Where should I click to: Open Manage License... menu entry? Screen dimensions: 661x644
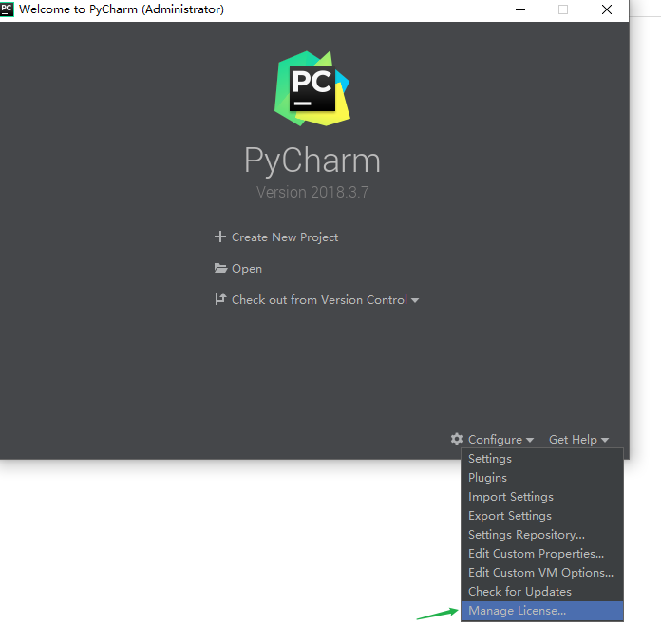[541, 611]
